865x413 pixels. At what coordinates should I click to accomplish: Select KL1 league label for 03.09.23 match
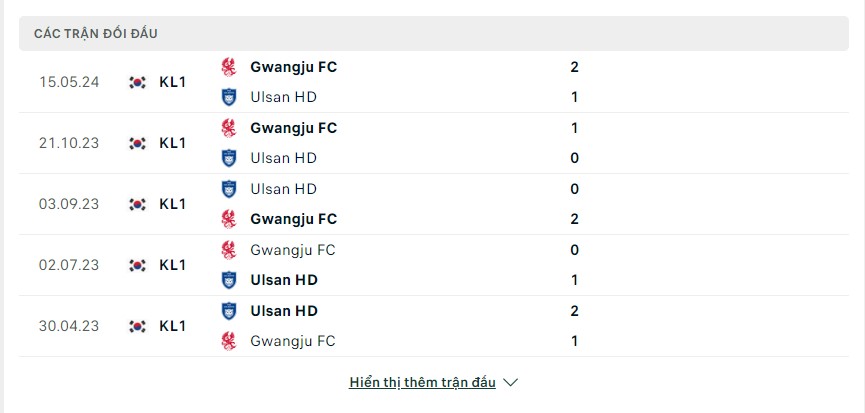tap(173, 204)
